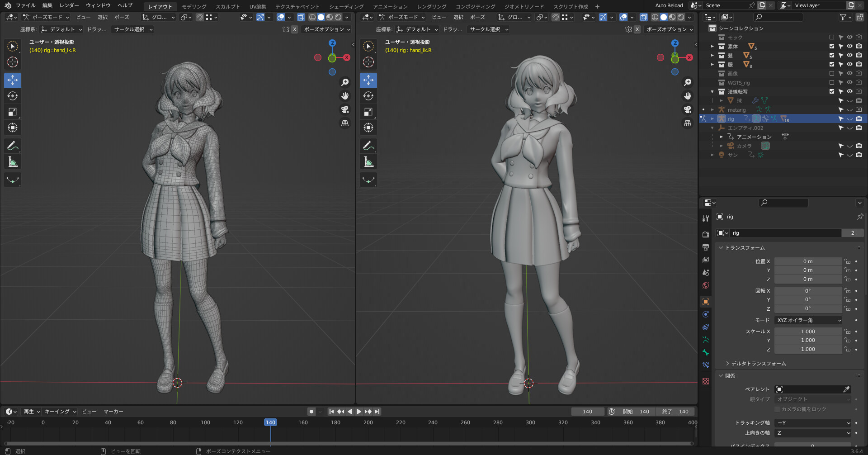Click the pan hand icon in left viewport
The width and height of the screenshot is (868, 455).
coord(345,96)
